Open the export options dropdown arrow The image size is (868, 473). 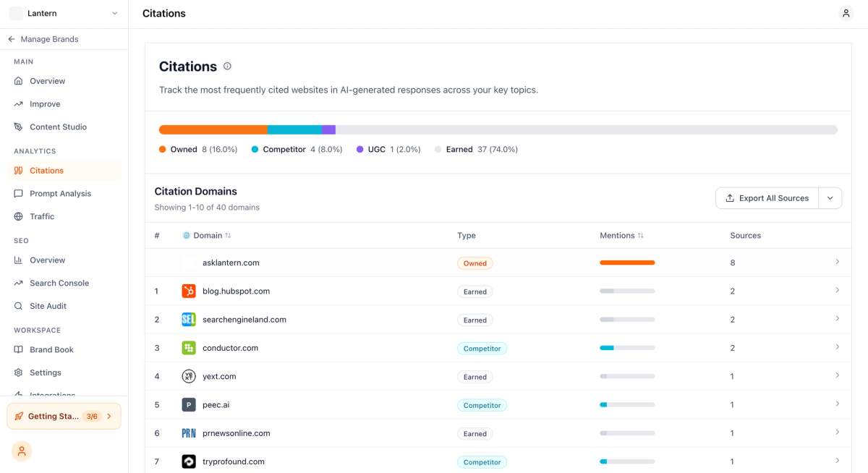(830, 198)
